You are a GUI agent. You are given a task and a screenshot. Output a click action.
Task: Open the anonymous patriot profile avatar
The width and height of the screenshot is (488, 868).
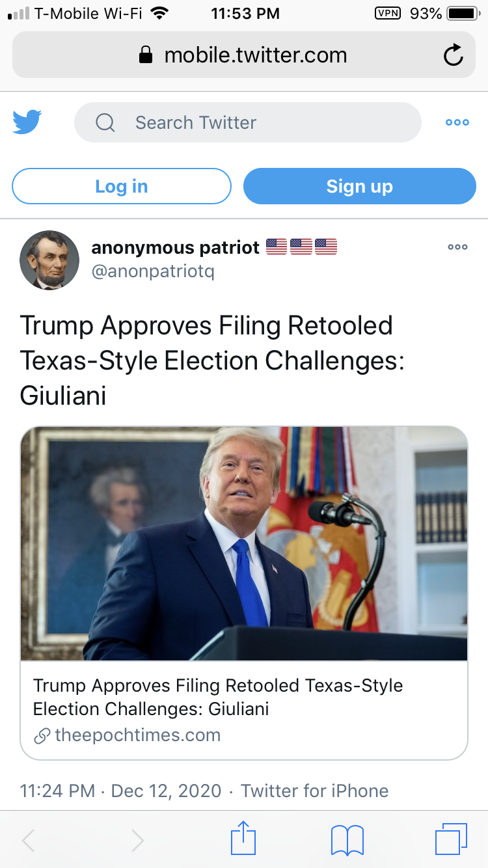click(49, 260)
